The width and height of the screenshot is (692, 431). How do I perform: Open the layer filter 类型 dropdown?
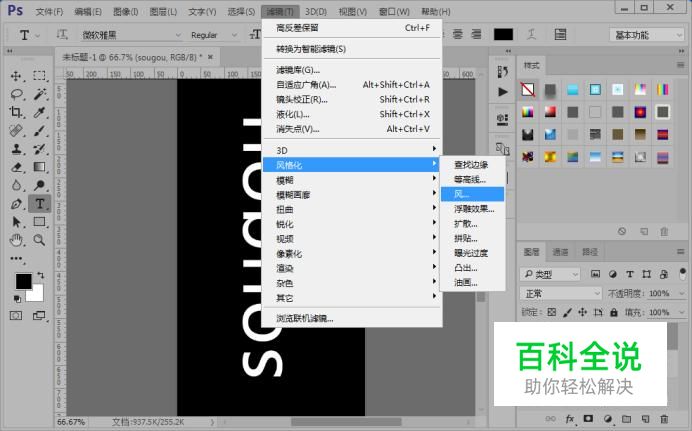coord(550,274)
